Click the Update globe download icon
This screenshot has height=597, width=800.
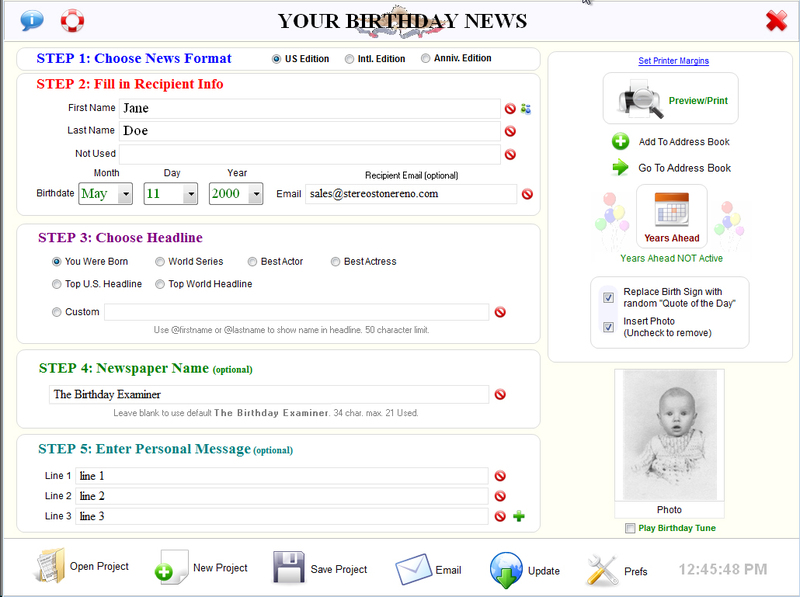pos(506,569)
